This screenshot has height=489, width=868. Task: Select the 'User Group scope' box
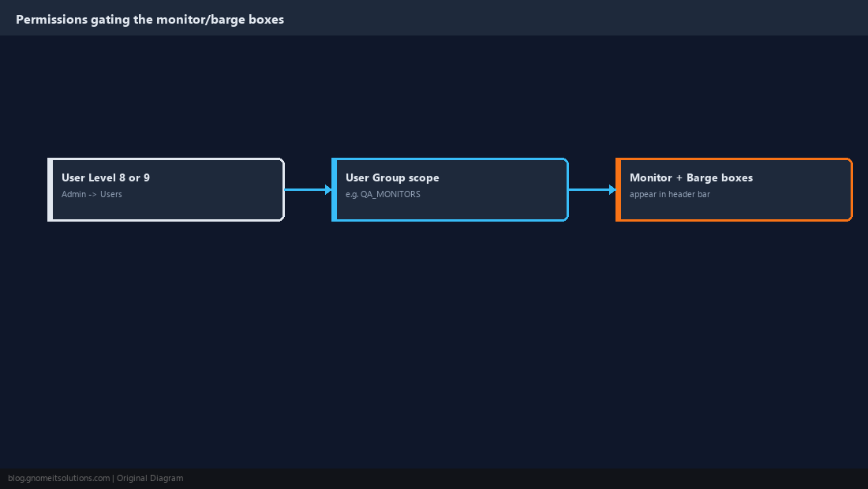pos(450,190)
